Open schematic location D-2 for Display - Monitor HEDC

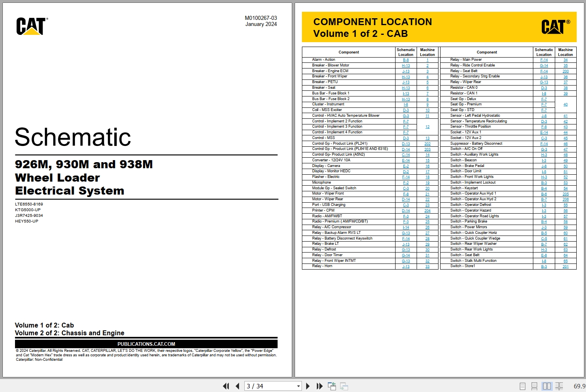406,171
